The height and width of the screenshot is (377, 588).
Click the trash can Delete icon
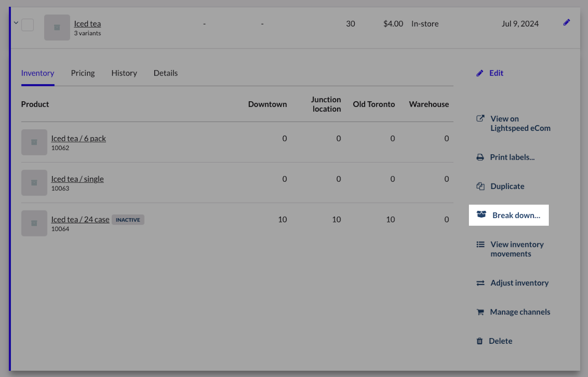480,341
